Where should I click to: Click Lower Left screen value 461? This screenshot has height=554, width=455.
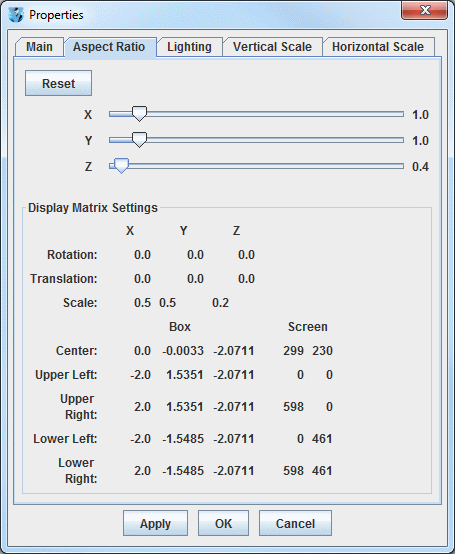tap(322, 439)
